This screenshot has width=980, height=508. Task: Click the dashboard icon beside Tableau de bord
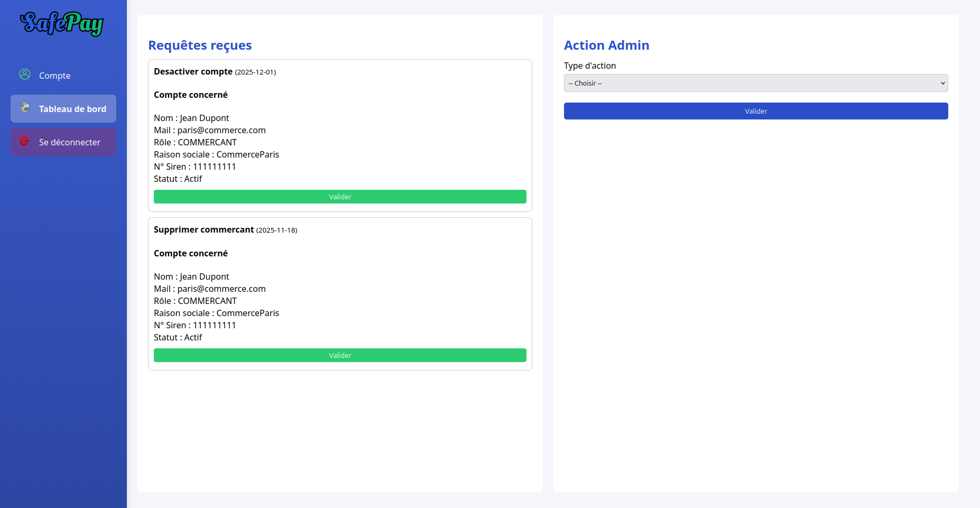click(x=25, y=108)
